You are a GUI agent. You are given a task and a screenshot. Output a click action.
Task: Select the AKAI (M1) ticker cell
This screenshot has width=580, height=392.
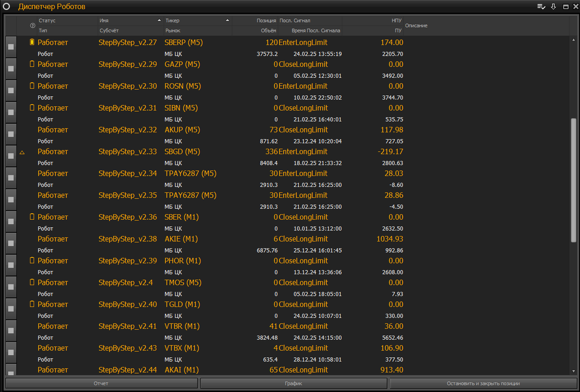181,370
